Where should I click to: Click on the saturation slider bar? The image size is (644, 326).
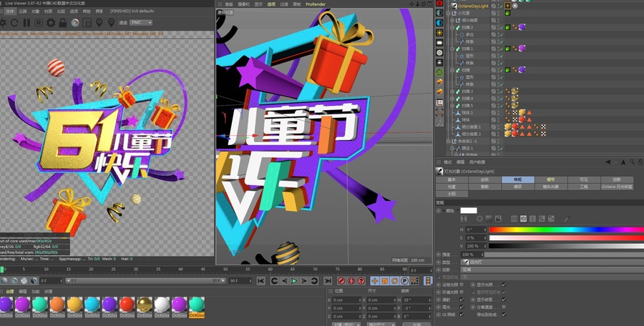click(567, 238)
